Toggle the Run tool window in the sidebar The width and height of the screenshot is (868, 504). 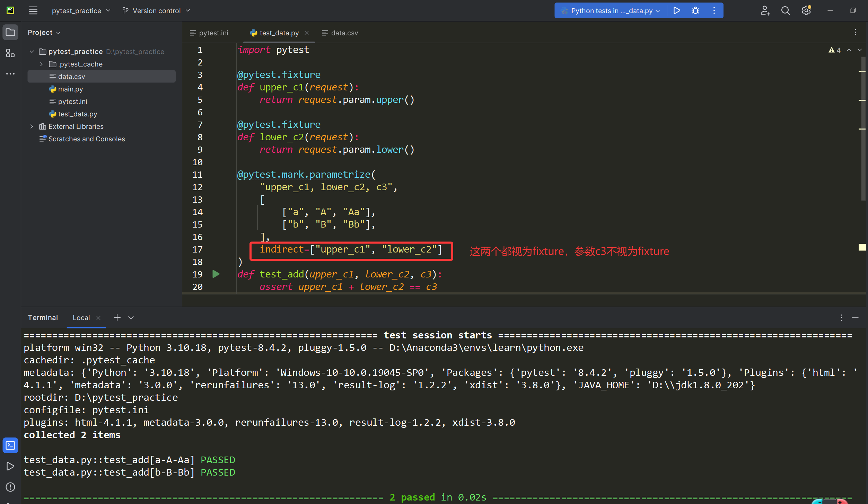click(10, 466)
